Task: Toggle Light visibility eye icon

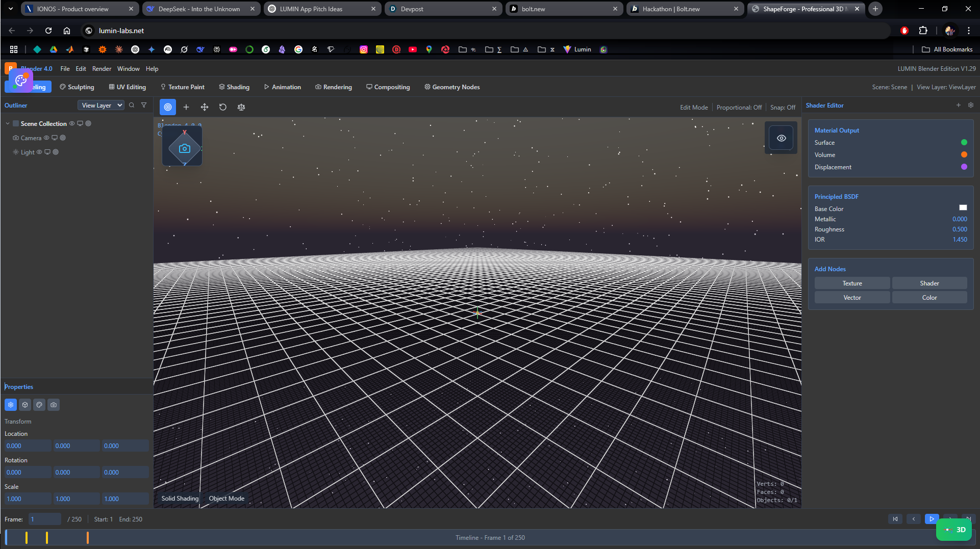Action: pos(39,152)
